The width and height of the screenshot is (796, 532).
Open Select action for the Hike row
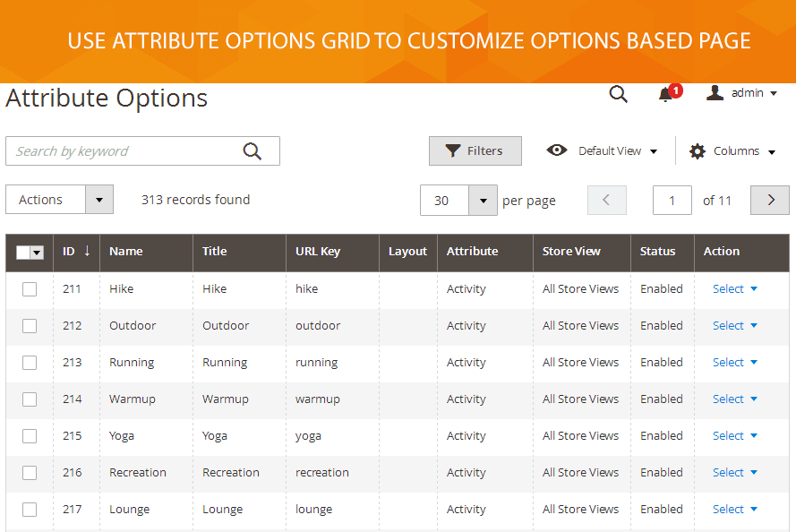coord(734,289)
